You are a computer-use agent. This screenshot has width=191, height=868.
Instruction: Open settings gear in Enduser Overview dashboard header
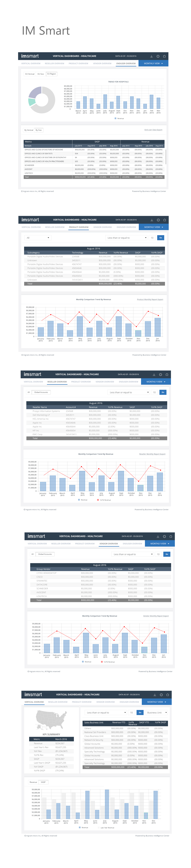pos(158,56)
